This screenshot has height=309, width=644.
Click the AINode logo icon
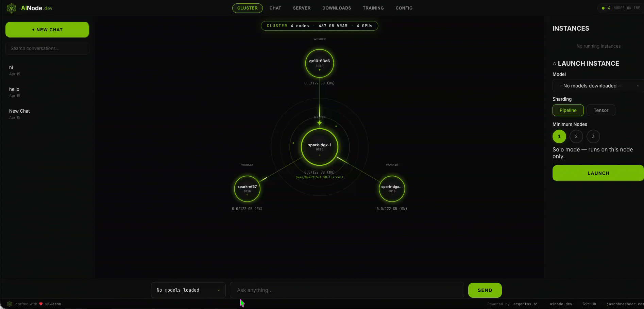12,8
